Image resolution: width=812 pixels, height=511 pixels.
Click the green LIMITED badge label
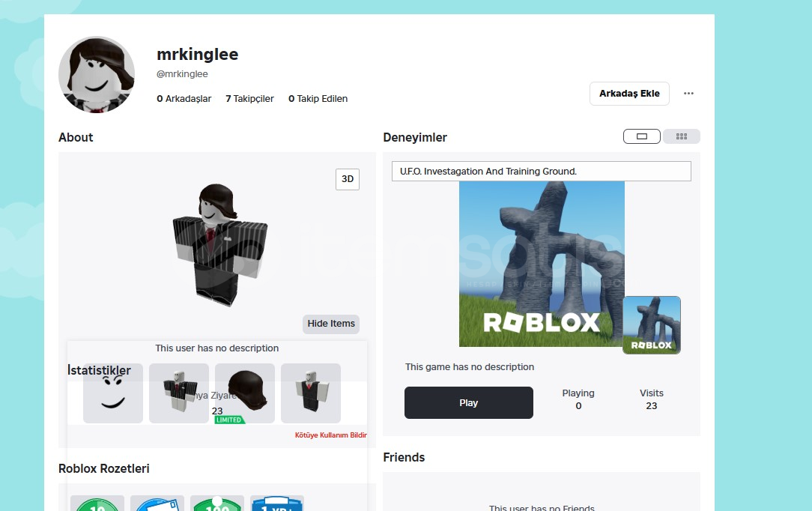(x=229, y=420)
